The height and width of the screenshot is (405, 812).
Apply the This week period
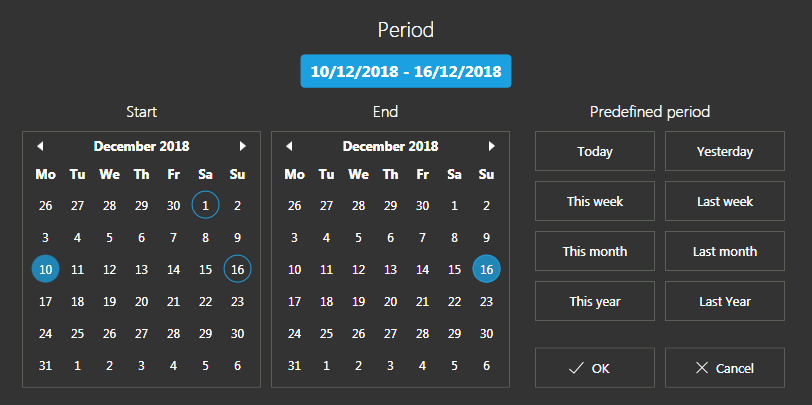pyautogui.click(x=594, y=202)
